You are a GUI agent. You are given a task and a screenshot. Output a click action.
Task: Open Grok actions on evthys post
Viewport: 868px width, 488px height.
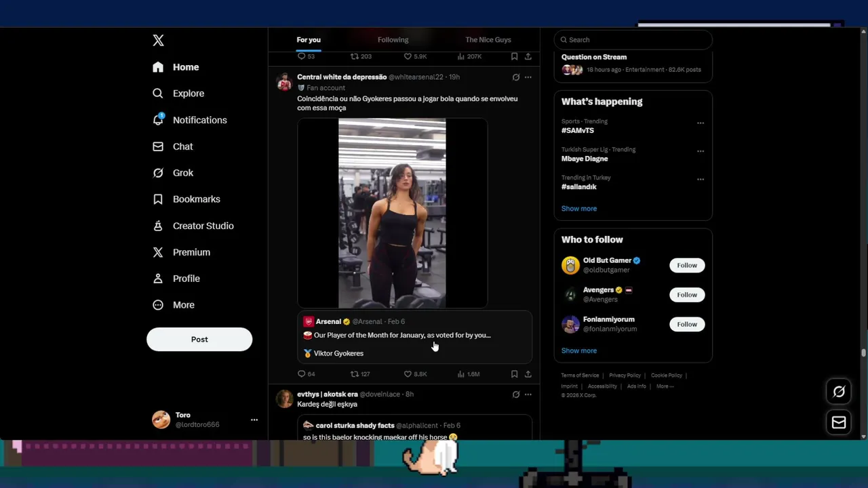[x=516, y=394]
